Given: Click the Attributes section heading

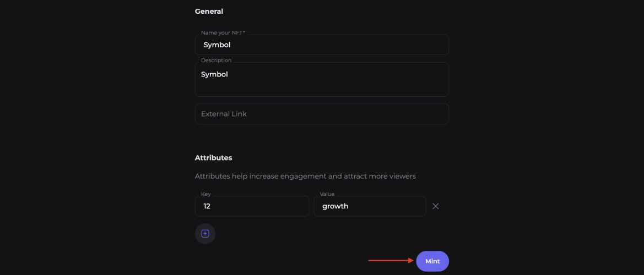Looking at the screenshot, I should pos(213,158).
